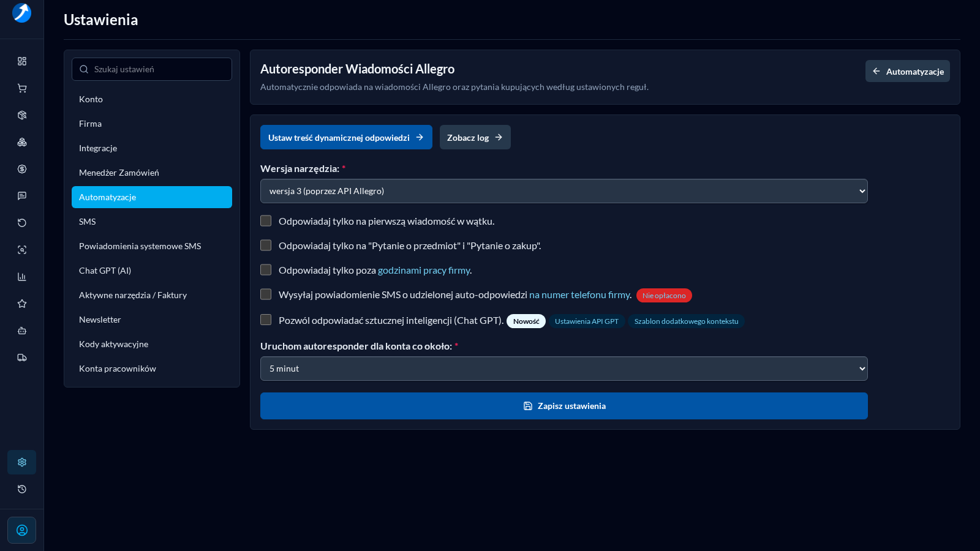Click the magnifier icon in settings search
The width and height of the screenshot is (980, 551).
coord(84,69)
